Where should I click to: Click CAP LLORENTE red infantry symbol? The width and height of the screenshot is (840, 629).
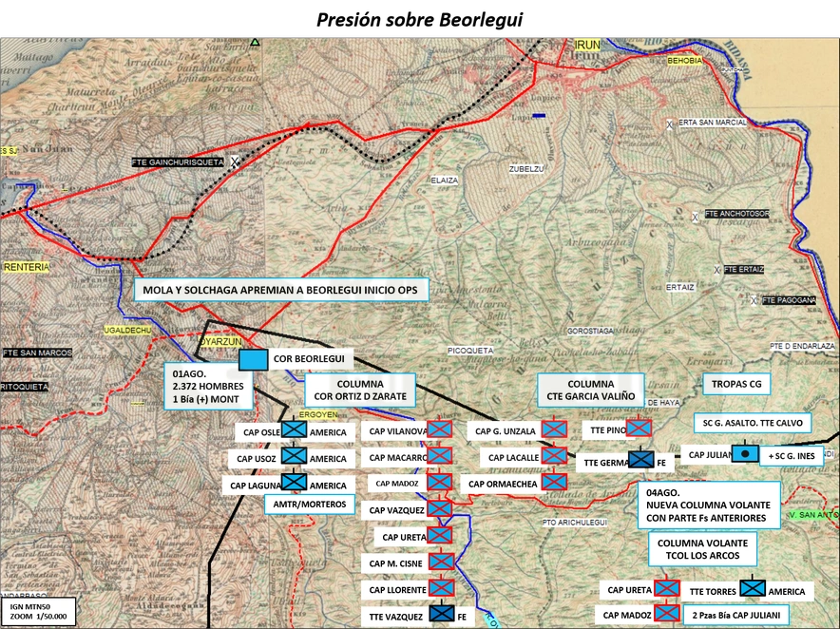click(442, 588)
